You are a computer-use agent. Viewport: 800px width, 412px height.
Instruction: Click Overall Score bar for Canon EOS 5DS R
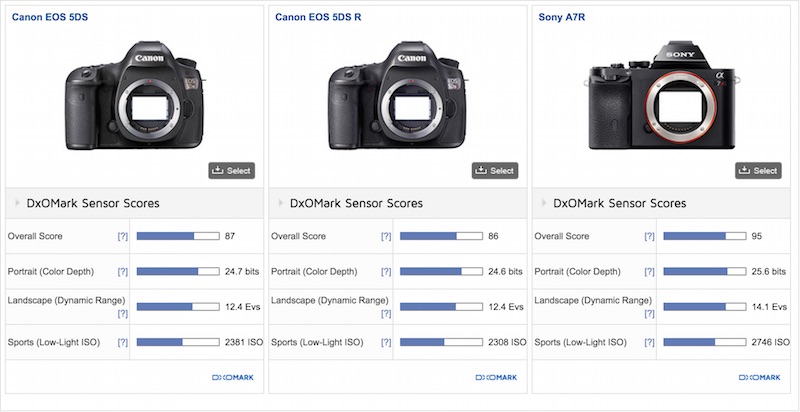coord(441,236)
